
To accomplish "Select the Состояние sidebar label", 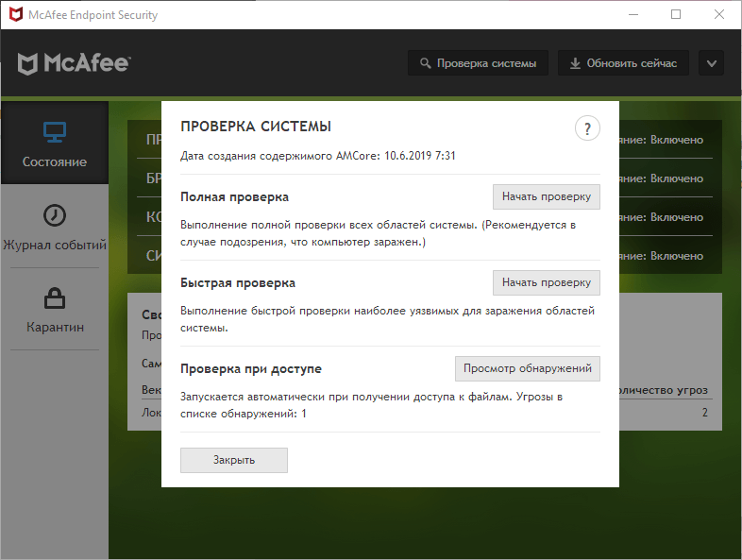I will (55, 161).
